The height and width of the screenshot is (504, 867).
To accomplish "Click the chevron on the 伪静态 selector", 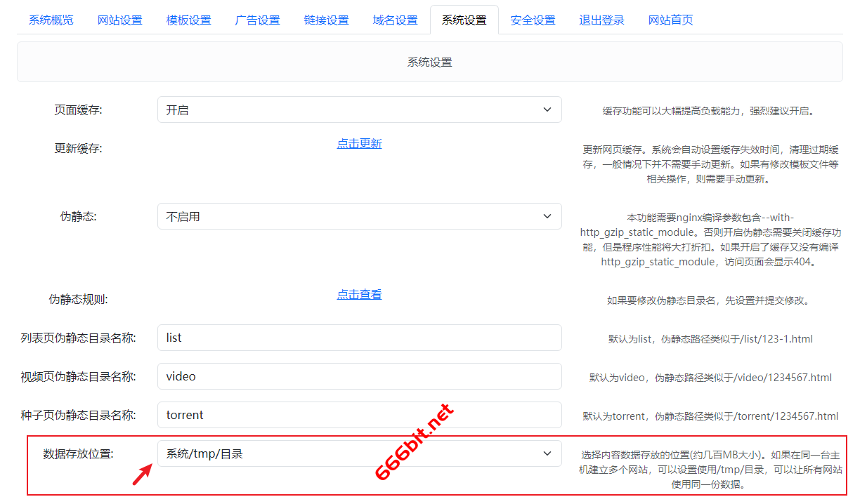I will tap(547, 216).
